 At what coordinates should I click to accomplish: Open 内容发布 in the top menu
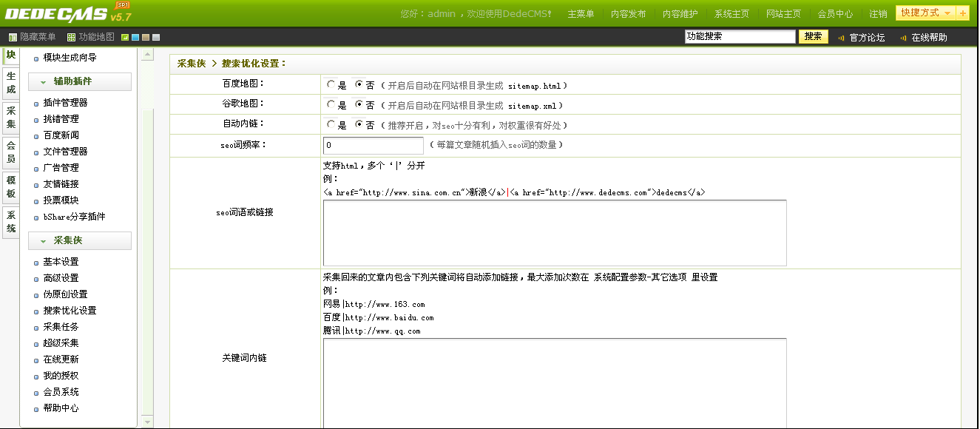pos(628,14)
